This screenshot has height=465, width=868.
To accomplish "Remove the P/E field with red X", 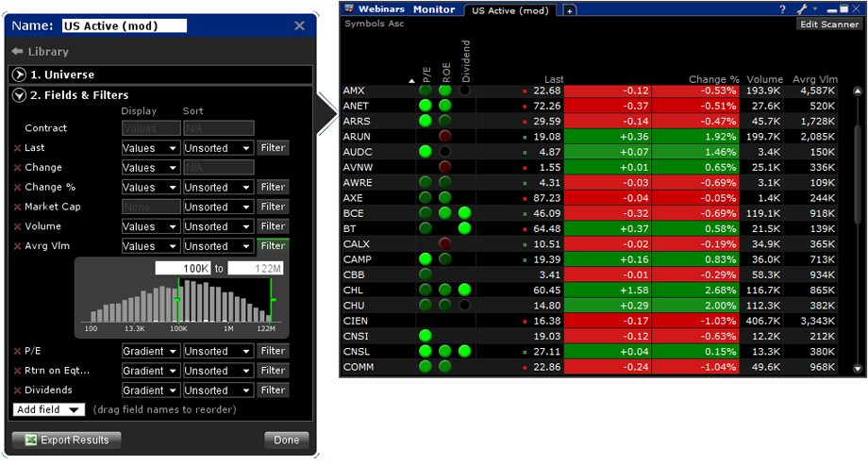I will click(x=17, y=352).
